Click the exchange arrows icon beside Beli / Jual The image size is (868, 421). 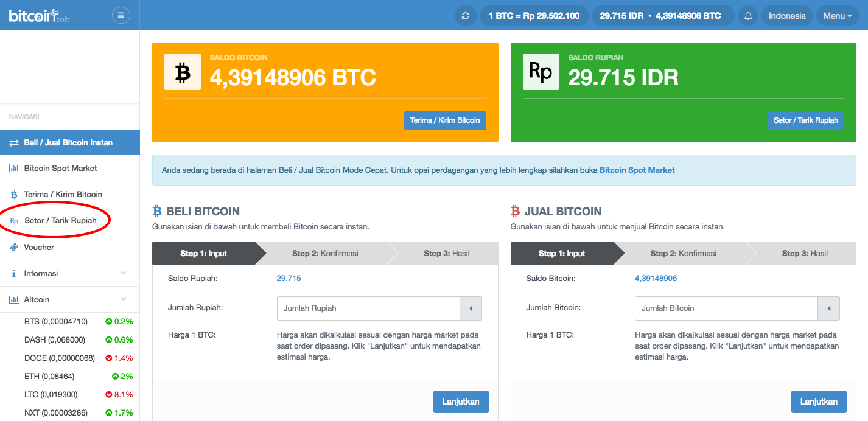(x=14, y=142)
